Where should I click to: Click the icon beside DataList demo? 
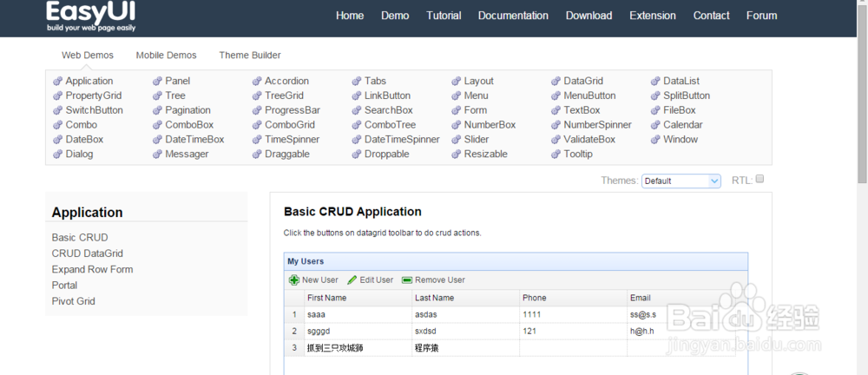pos(655,82)
